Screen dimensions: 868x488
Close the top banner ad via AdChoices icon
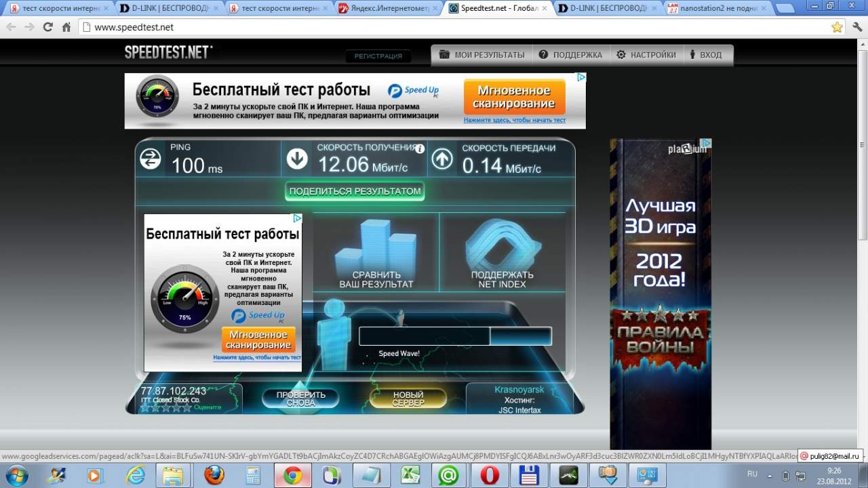click(x=581, y=78)
